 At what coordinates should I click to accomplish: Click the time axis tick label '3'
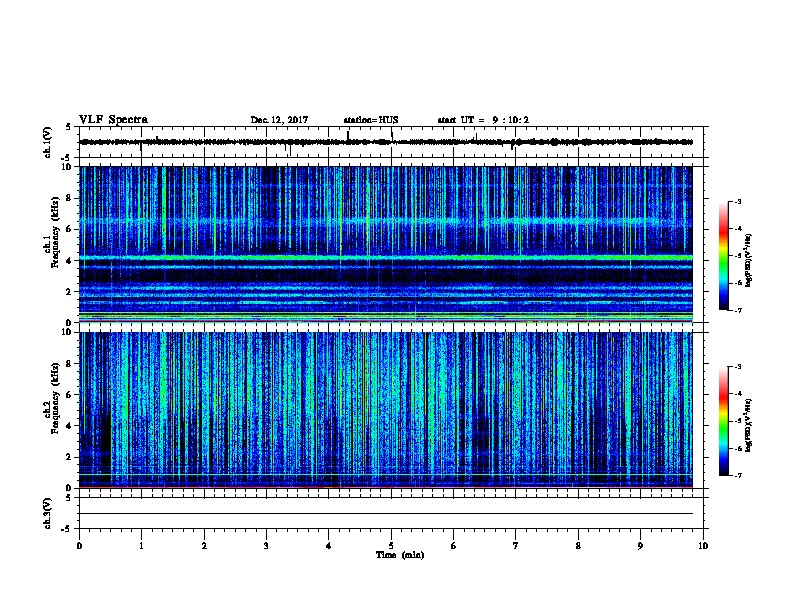coord(266,546)
